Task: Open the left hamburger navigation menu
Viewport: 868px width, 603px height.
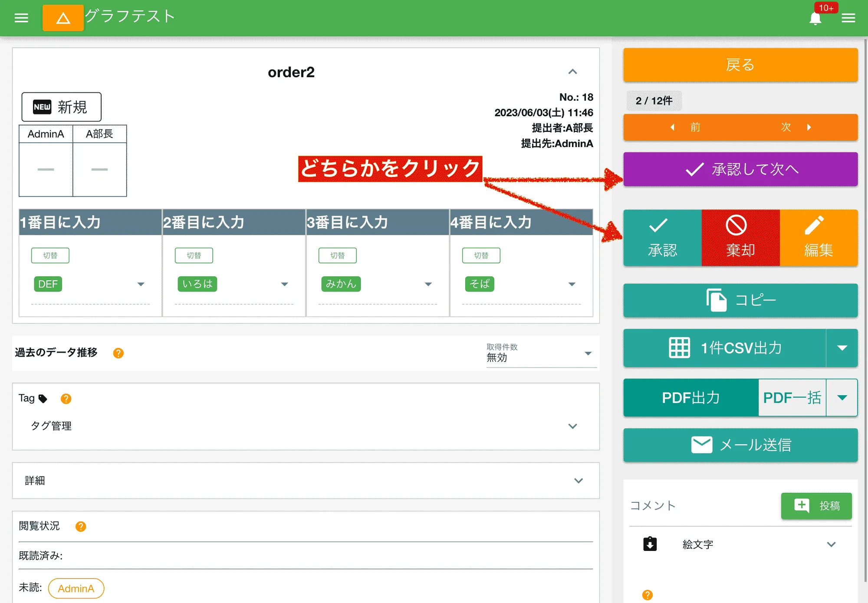Action: [x=21, y=17]
